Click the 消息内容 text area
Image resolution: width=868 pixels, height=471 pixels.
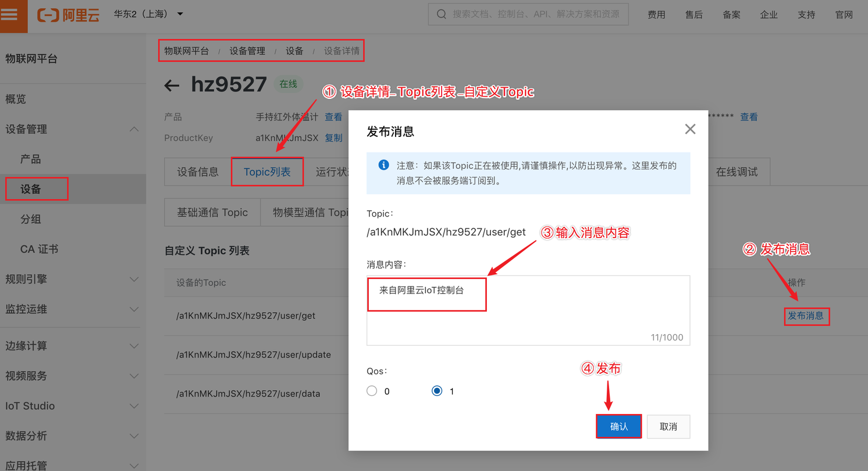pyautogui.click(x=528, y=310)
